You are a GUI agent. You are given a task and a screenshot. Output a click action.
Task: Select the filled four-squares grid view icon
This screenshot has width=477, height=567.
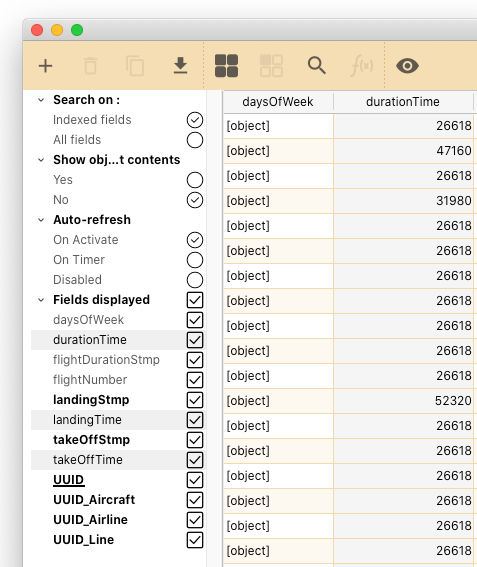click(x=226, y=66)
